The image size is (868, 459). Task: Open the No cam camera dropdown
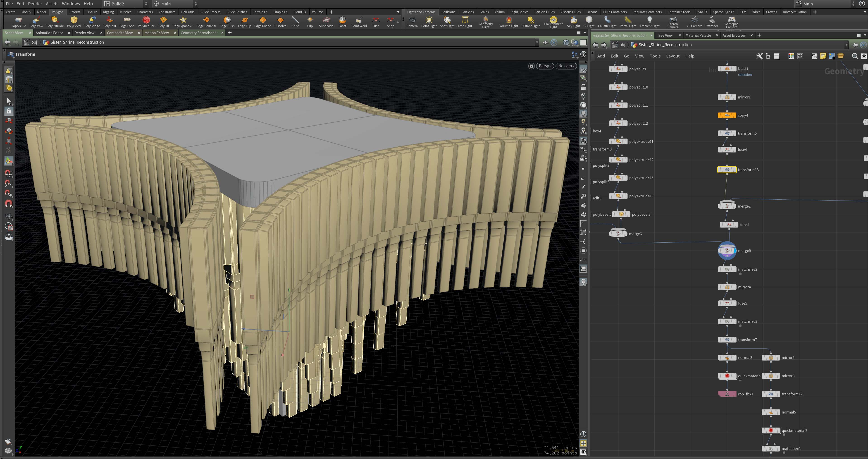(x=566, y=66)
